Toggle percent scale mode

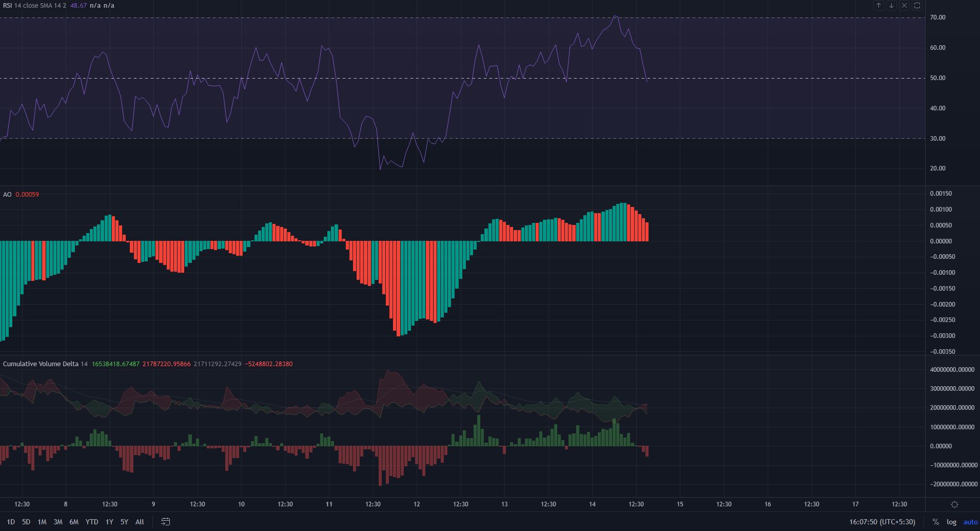[x=935, y=522]
